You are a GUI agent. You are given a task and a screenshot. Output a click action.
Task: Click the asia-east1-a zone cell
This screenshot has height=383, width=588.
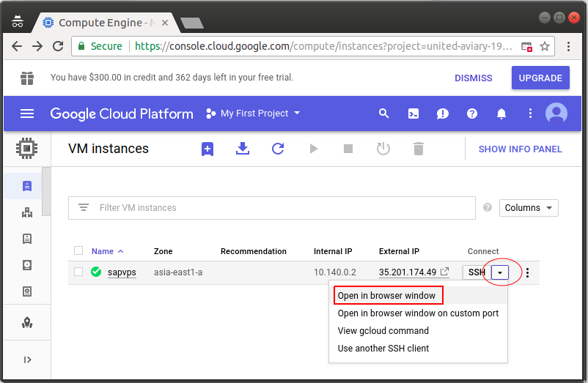tap(178, 272)
